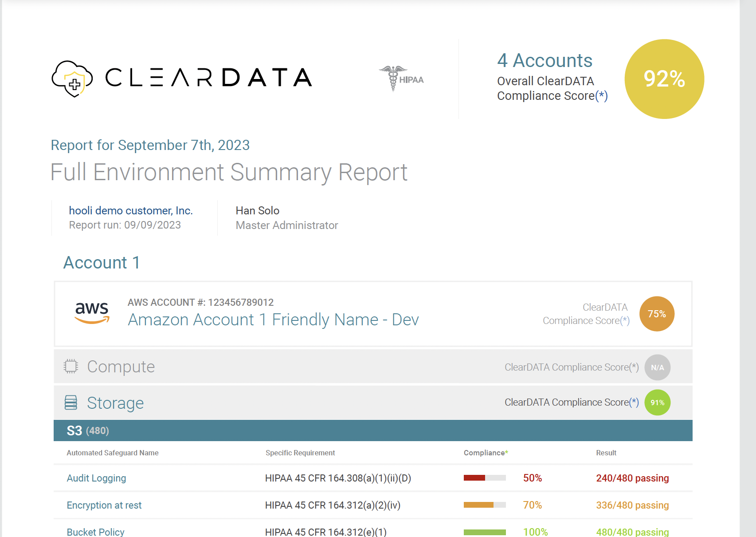Image resolution: width=756 pixels, height=537 pixels.
Task: Click the 92% overall score circle
Action: [x=664, y=79]
